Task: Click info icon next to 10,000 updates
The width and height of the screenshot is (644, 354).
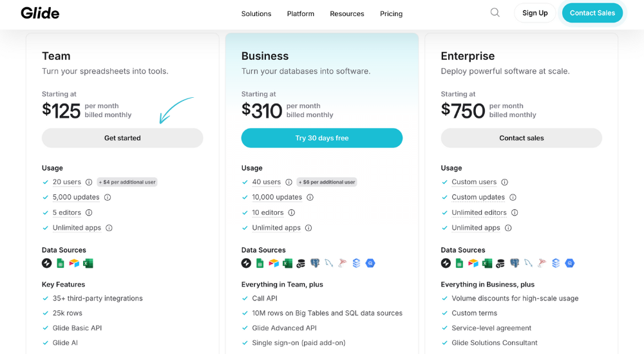Action: tap(310, 197)
